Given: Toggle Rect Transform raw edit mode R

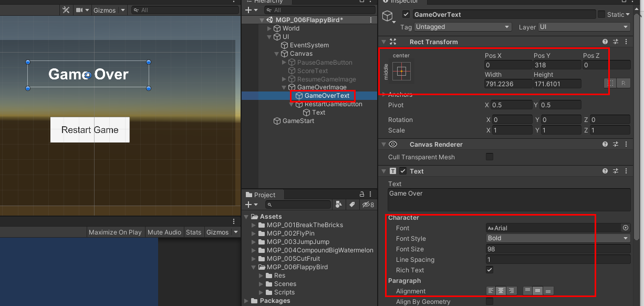Looking at the screenshot, I should coord(624,83).
